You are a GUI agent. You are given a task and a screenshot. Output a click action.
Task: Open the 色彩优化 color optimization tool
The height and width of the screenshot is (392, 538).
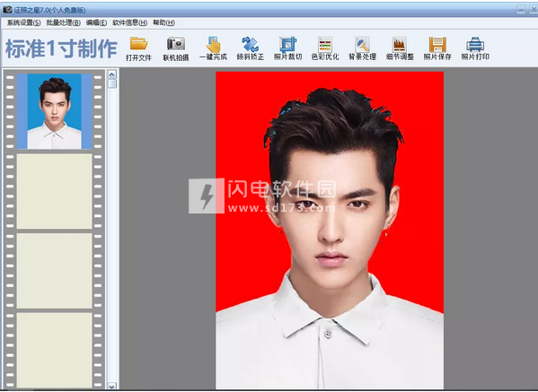325,44
